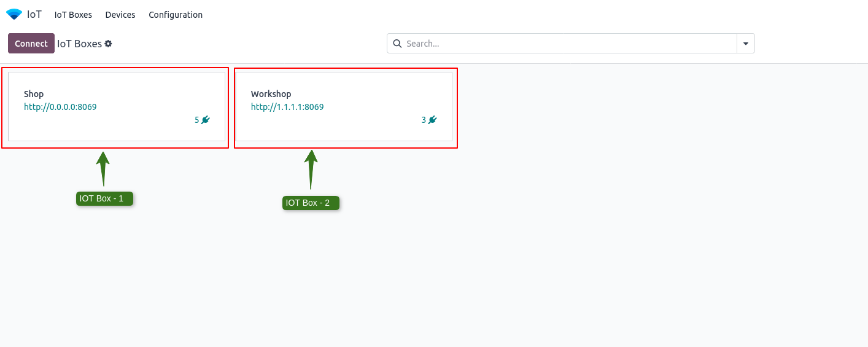Open the IoT Boxes menu
868x347 pixels.
(73, 15)
